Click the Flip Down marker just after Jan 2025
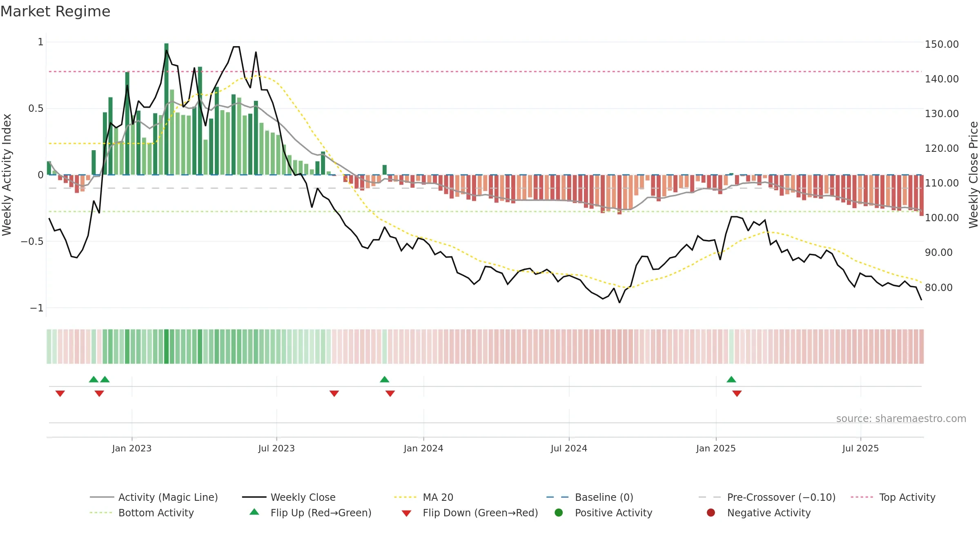The width and height of the screenshot is (980, 551). 737,393
